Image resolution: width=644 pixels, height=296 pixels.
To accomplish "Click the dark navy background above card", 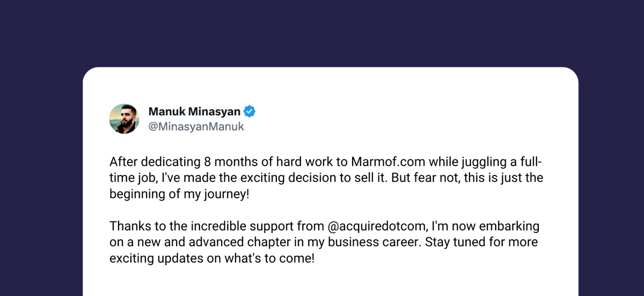I will tap(322, 32).
